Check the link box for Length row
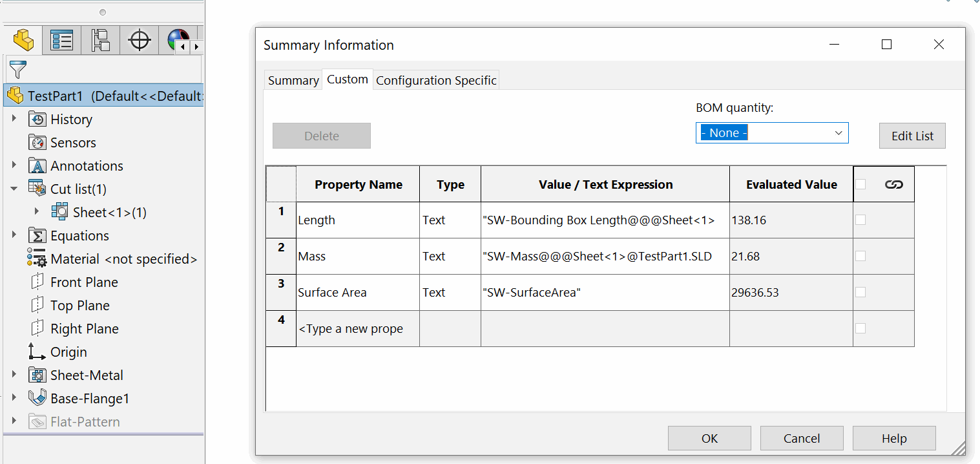This screenshot has height=464, width=980. point(860,220)
